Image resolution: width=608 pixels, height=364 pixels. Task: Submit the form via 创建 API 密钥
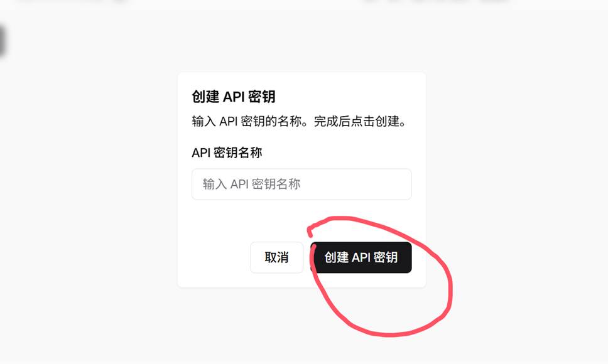(361, 257)
